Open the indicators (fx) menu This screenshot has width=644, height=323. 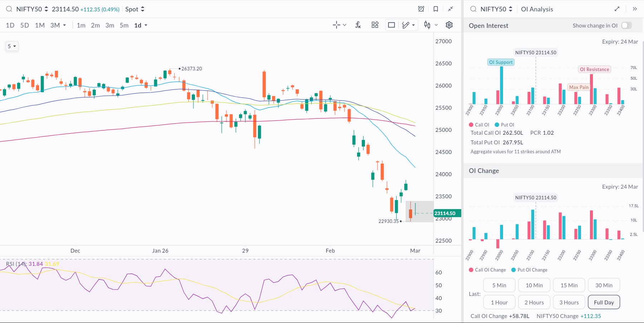coord(358,25)
